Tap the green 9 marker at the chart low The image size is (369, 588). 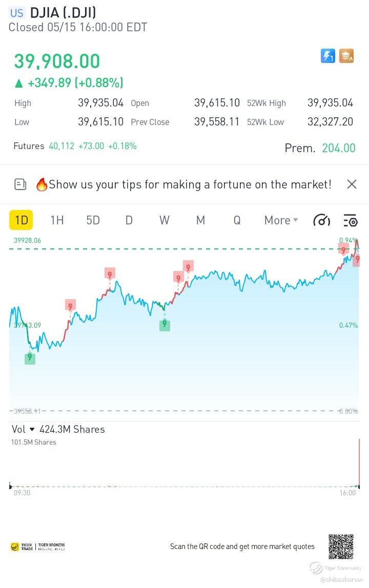tap(30, 358)
